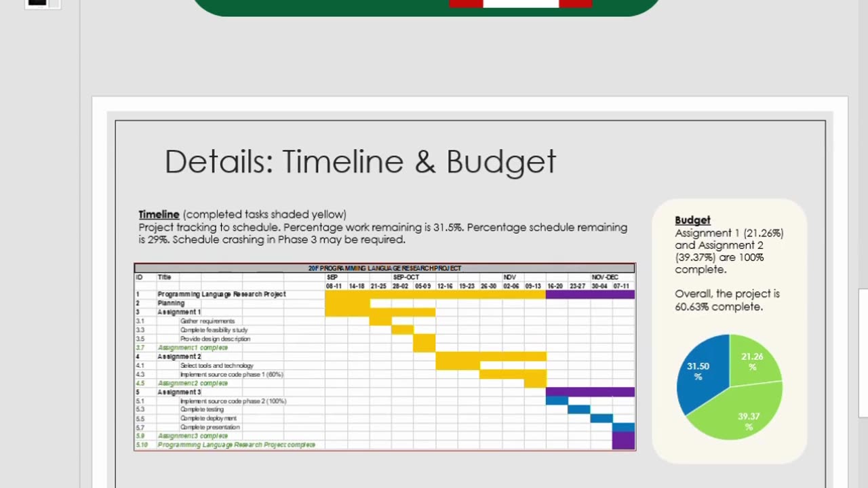The height and width of the screenshot is (488, 868).
Task: Click the "08-11" week column header
Action: [334, 286]
